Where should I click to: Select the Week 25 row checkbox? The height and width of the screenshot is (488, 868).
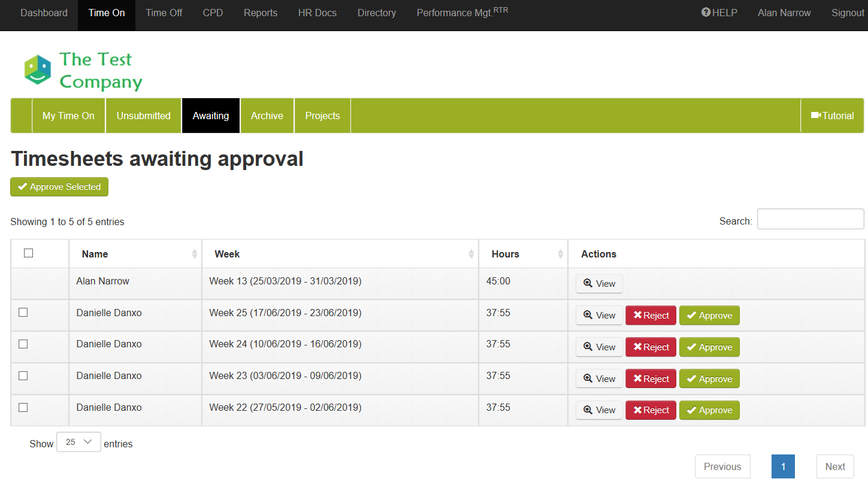tap(23, 313)
